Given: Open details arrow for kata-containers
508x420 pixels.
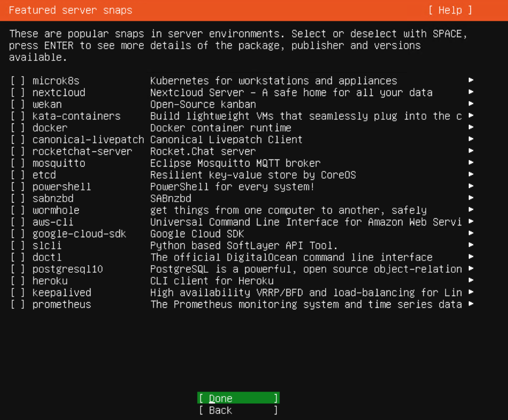Looking at the screenshot, I should click(471, 116).
